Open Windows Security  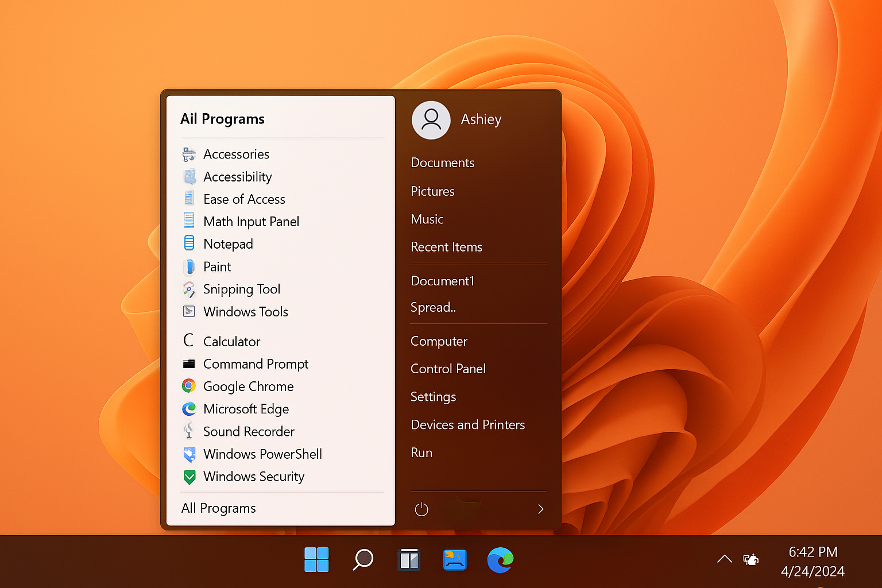(x=253, y=477)
